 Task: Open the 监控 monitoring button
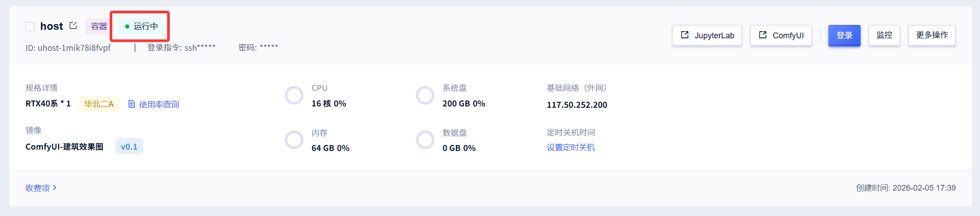pyautogui.click(x=884, y=35)
